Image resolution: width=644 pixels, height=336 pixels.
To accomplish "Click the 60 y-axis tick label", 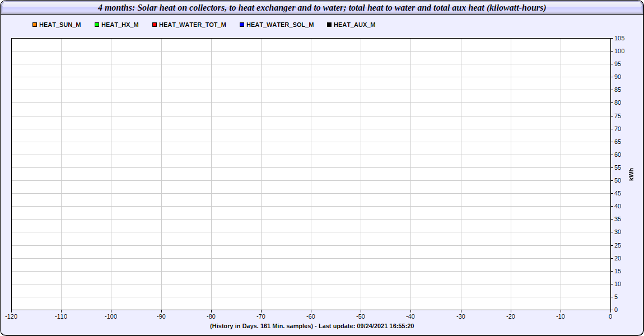I will [x=618, y=155].
